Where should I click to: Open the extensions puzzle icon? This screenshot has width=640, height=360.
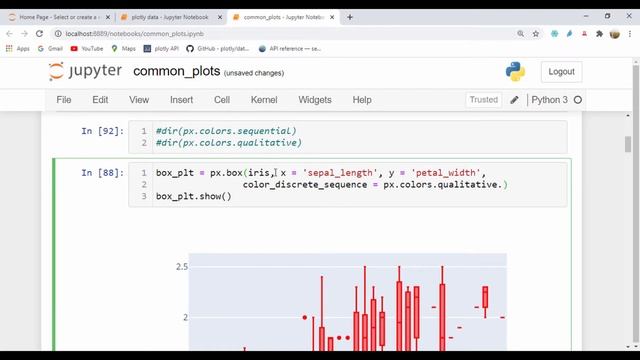click(599, 34)
